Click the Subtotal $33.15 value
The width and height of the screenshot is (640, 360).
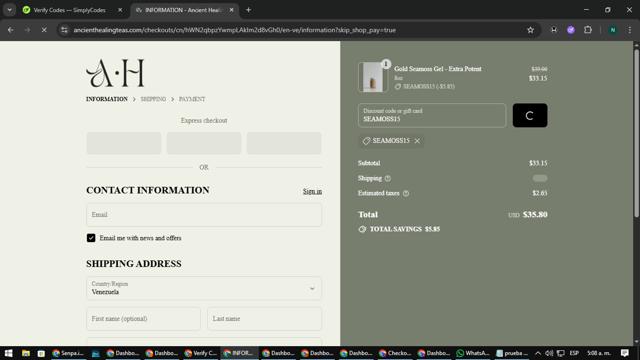point(538,163)
